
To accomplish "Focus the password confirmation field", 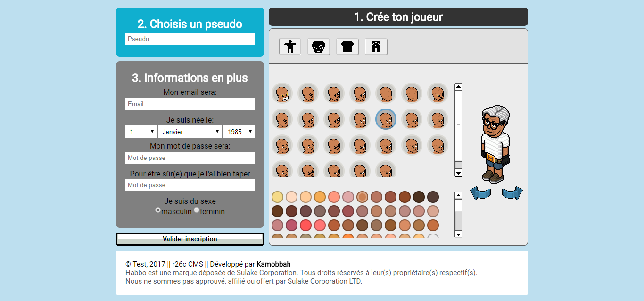I will pos(190,185).
